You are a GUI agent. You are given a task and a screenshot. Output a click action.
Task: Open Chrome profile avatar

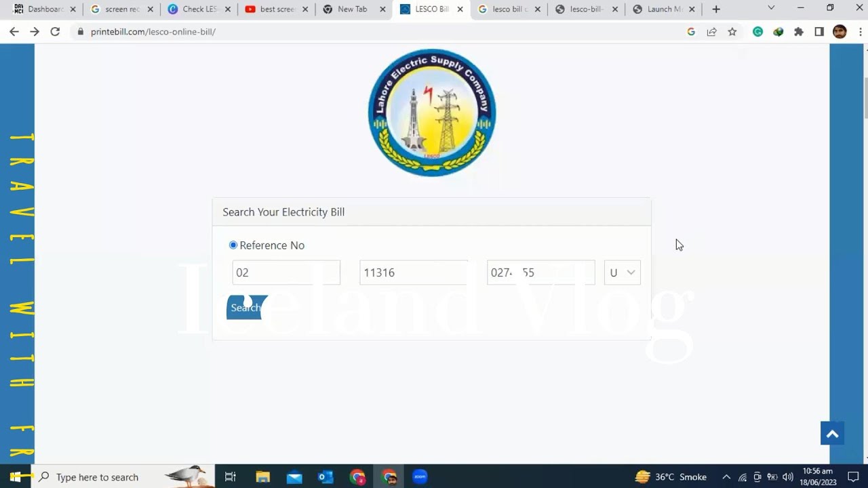[840, 32]
